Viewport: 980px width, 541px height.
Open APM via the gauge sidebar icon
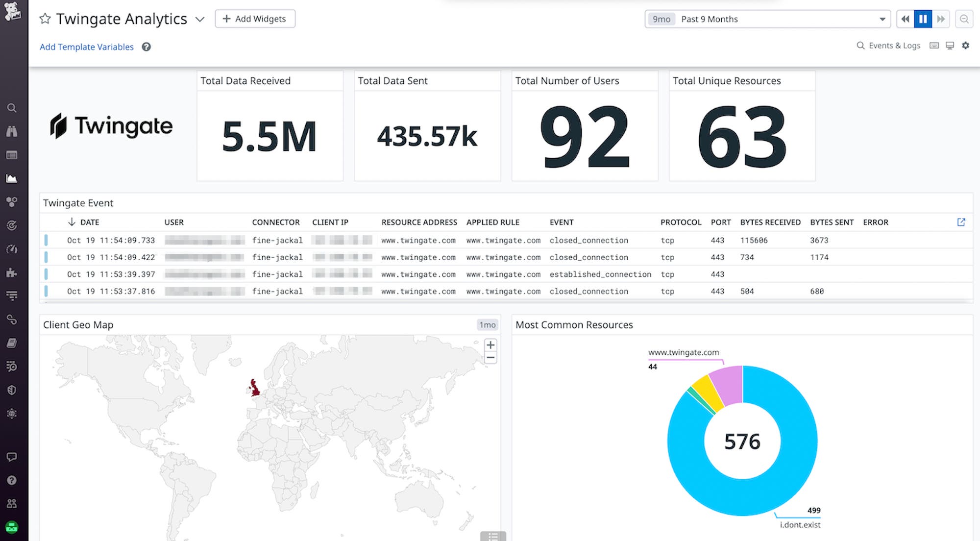(x=12, y=249)
